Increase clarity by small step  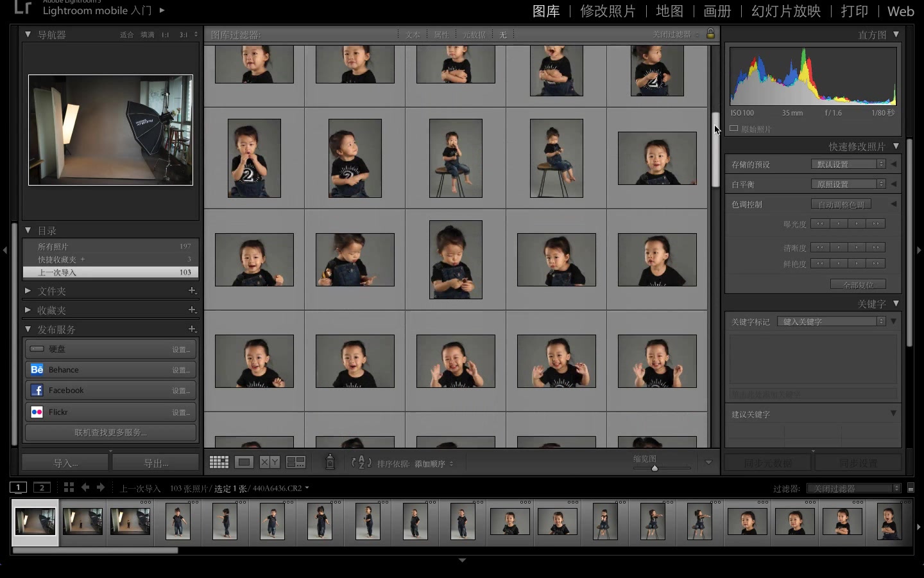coord(857,247)
